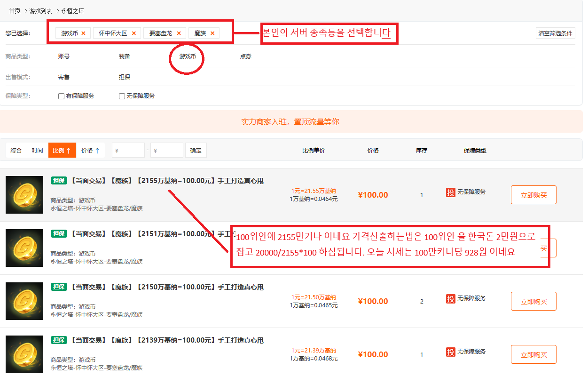This screenshot has height=376, width=588.
Task: Click the 投 insurance icon in first listing
Action: point(451,192)
